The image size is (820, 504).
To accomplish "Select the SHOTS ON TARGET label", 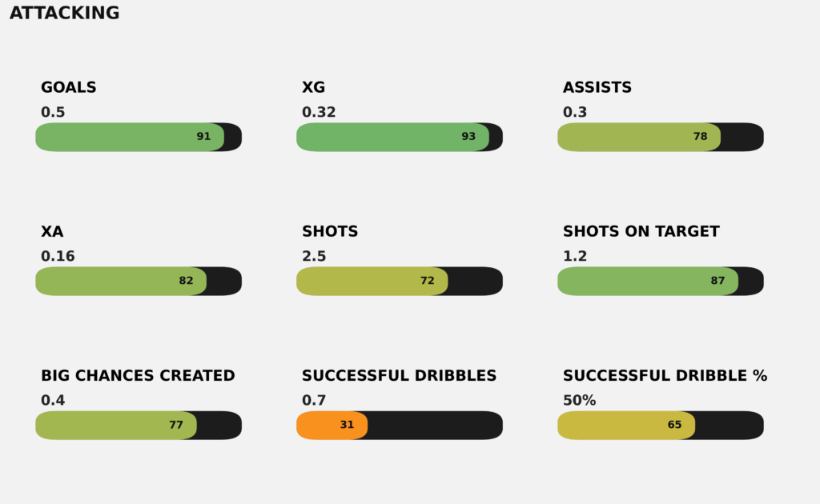I will (641, 232).
